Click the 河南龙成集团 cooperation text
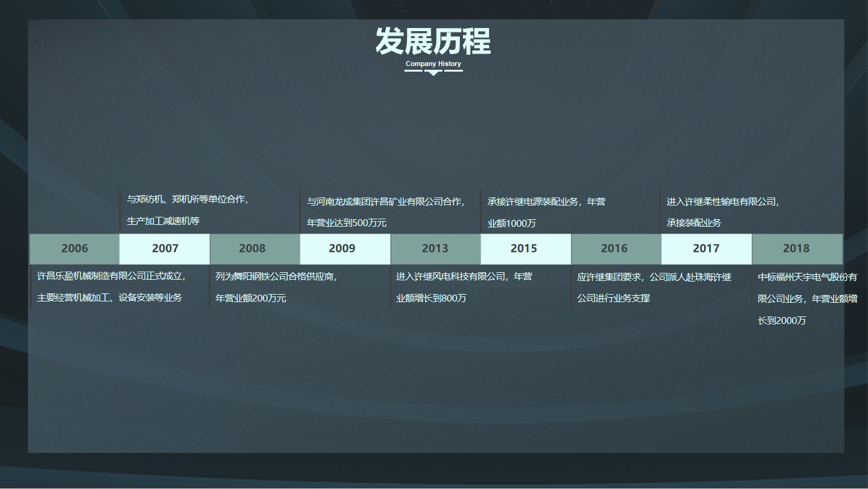868x489 pixels. (385, 212)
